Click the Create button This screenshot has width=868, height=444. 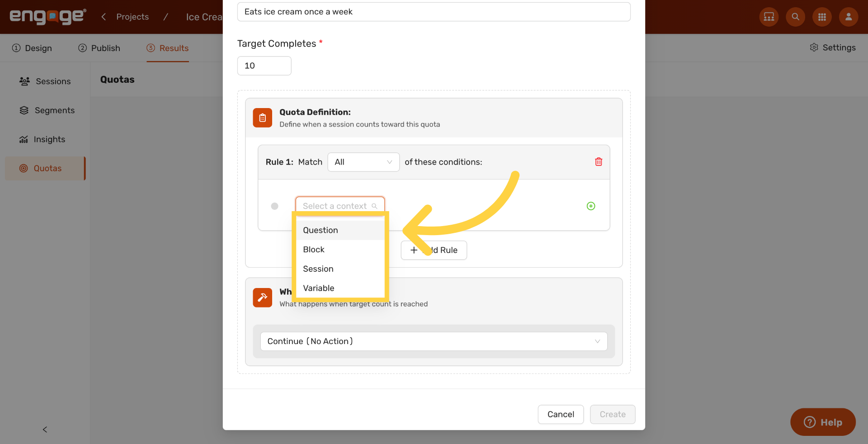[613, 414]
